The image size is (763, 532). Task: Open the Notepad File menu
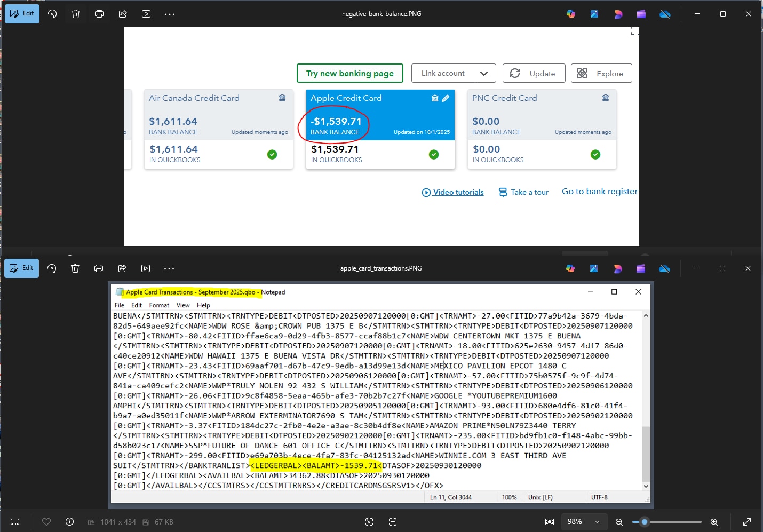(120, 305)
